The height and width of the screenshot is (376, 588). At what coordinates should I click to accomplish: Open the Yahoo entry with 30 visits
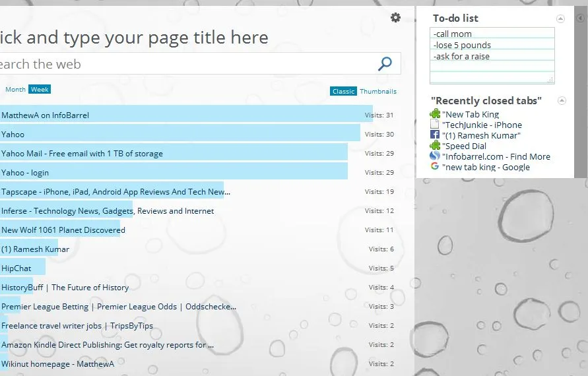[x=13, y=134]
